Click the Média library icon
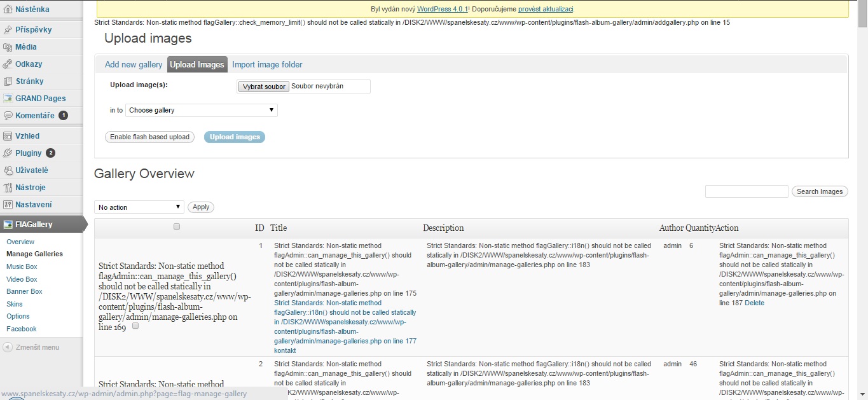 8,47
